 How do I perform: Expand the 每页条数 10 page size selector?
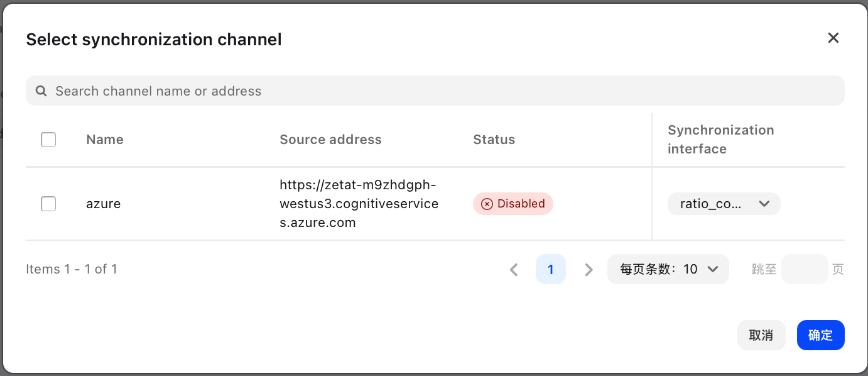(x=668, y=269)
